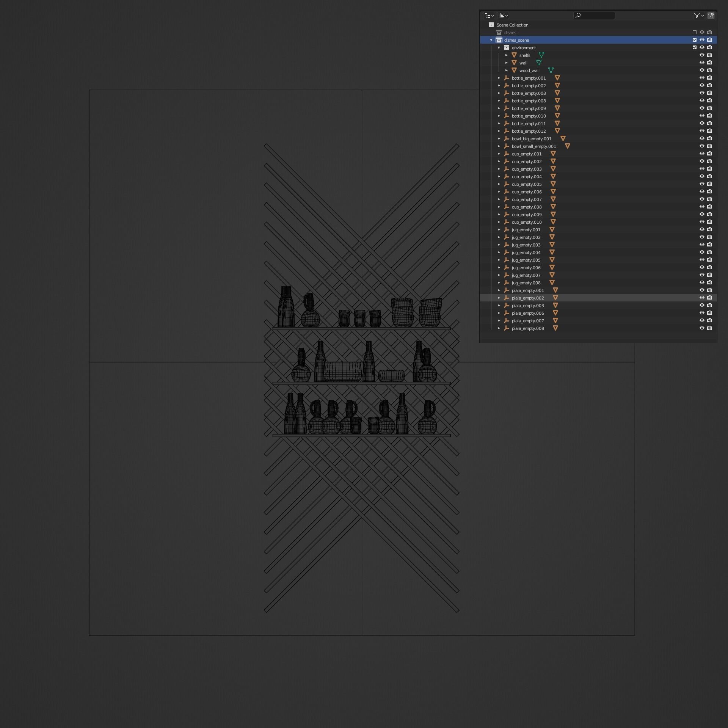Select cup_empty.005 in the outliner
This screenshot has height=728, width=728.
527,184
